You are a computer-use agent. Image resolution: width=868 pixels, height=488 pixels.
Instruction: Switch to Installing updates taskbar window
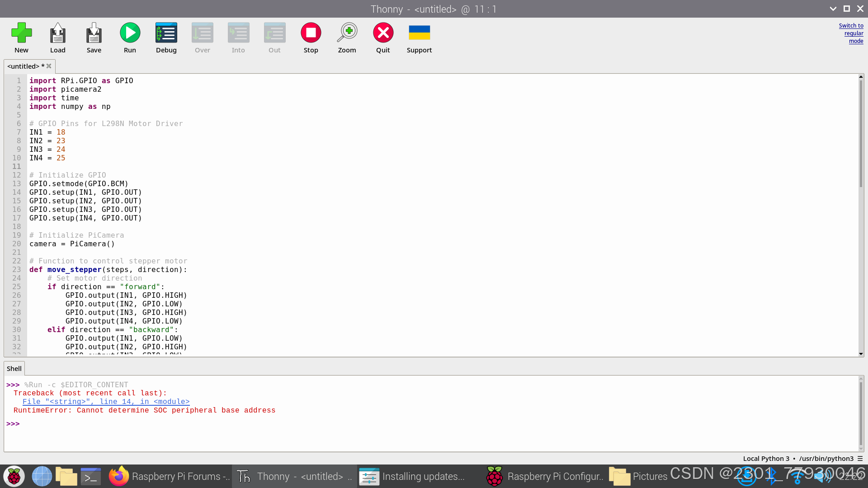[413, 476]
